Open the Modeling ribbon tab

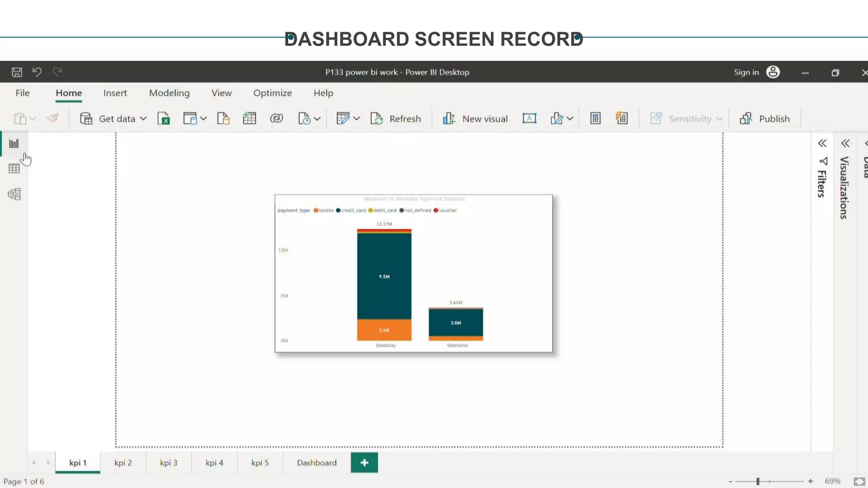[169, 93]
